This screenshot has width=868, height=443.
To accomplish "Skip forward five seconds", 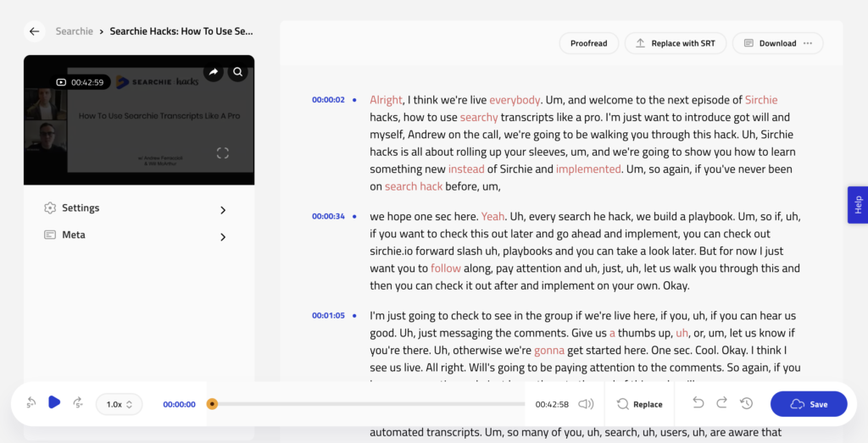I will point(78,403).
